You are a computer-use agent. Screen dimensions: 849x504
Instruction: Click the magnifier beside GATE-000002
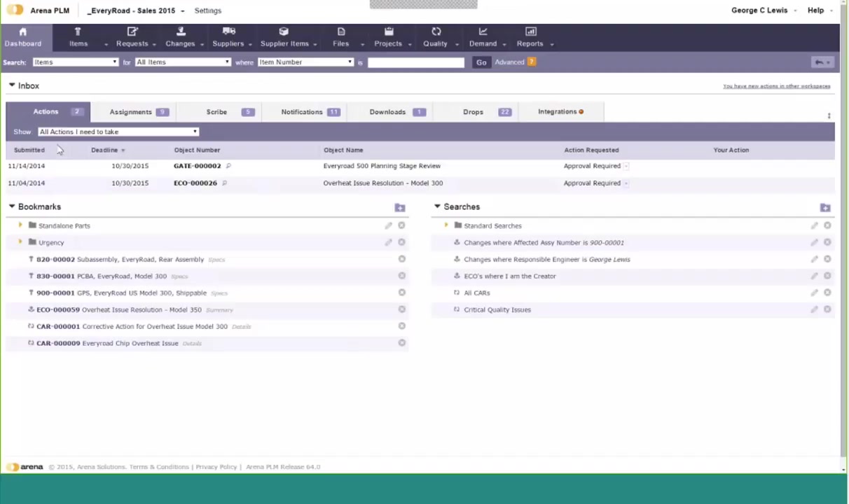coord(228,166)
